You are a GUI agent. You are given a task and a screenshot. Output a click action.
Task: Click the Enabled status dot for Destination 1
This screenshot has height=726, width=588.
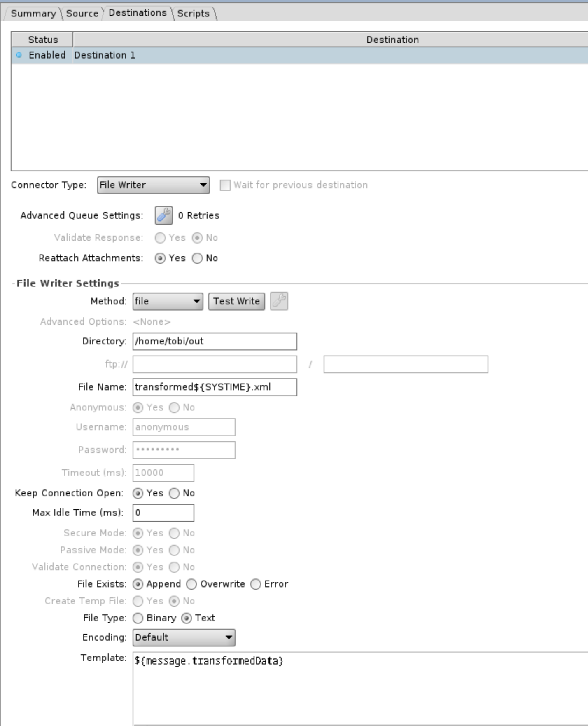coord(19,55)
